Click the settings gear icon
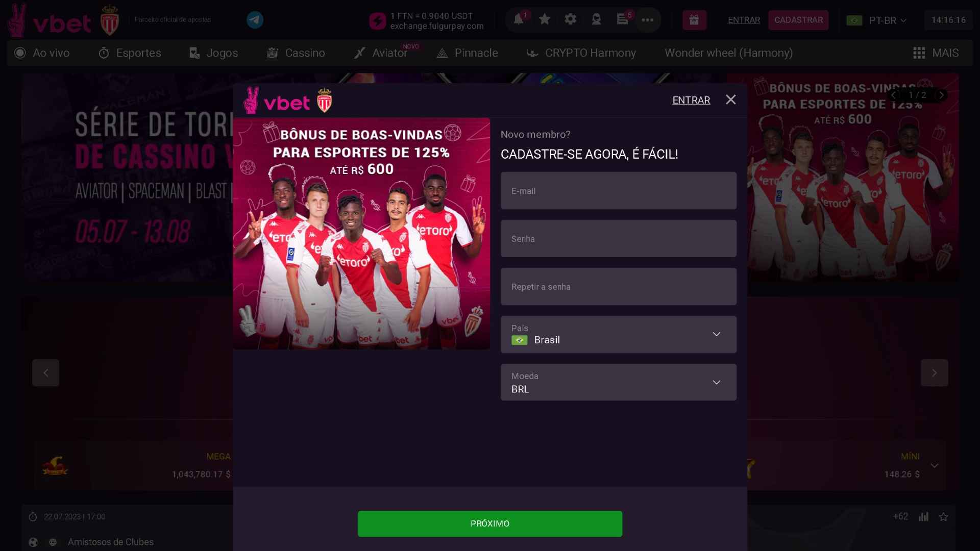Screen dimensions: 980x551 [x=570, y=19]
